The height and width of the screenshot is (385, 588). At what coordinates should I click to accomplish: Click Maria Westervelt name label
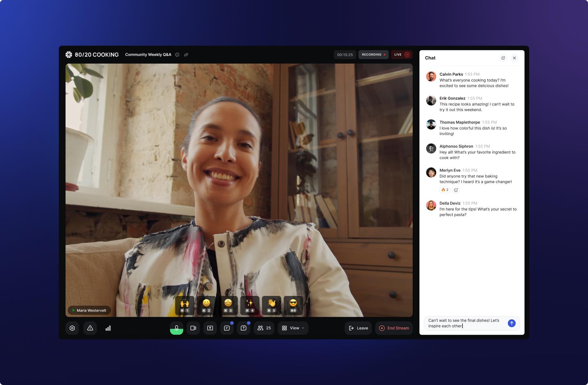pos(89,310)
